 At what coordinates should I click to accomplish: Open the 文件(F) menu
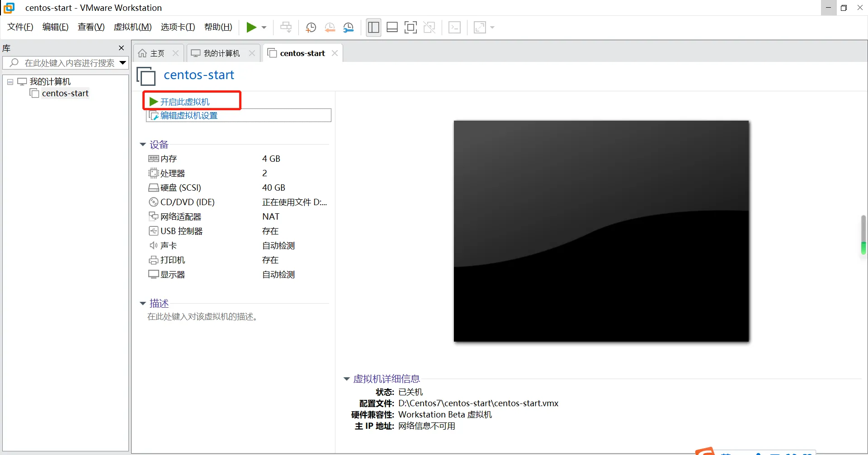point(20,27)
